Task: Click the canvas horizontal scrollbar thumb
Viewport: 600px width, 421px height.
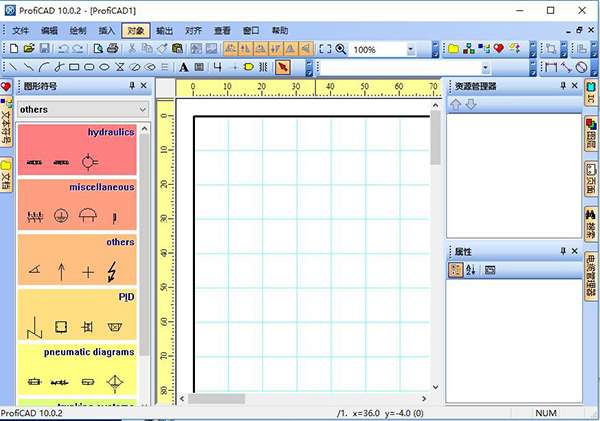Action: tap(216, 399)
